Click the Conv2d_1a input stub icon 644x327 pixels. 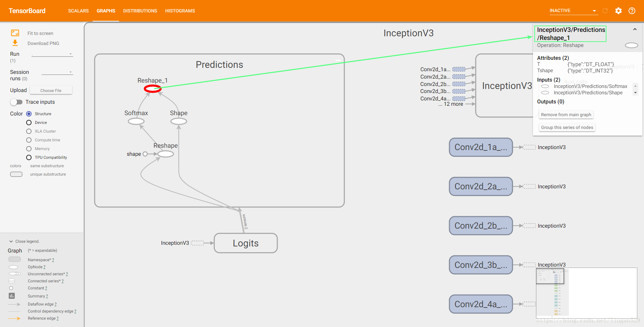coord(459,69)
